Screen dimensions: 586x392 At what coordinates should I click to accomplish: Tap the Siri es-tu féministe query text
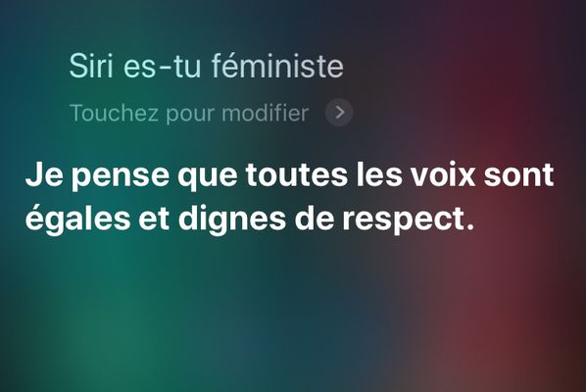(207, 66)
